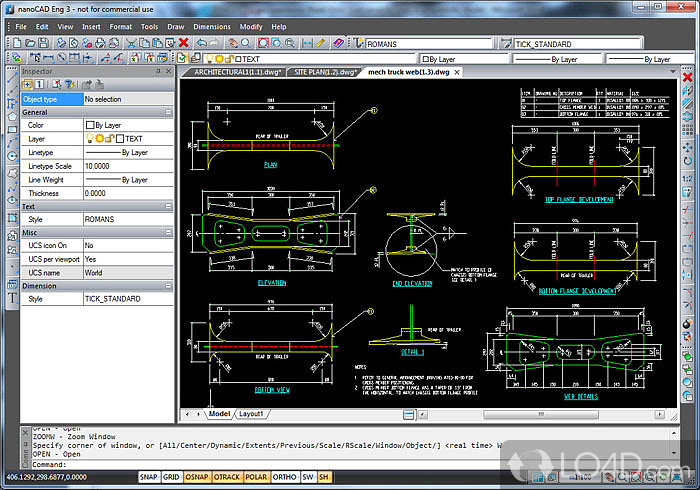Viewport: 700px width, 490px height.
Task: Toggle OSNAP mode in status bar
Action: point(197,477)
